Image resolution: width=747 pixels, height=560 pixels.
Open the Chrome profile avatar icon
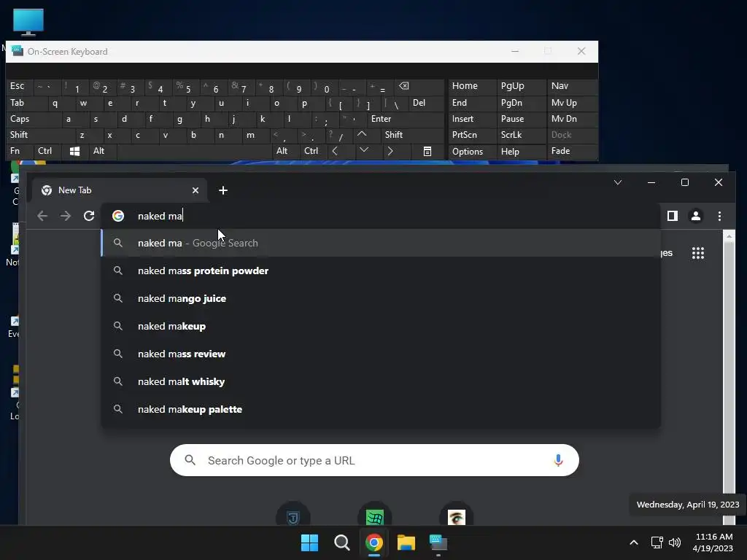click(695, 216)
